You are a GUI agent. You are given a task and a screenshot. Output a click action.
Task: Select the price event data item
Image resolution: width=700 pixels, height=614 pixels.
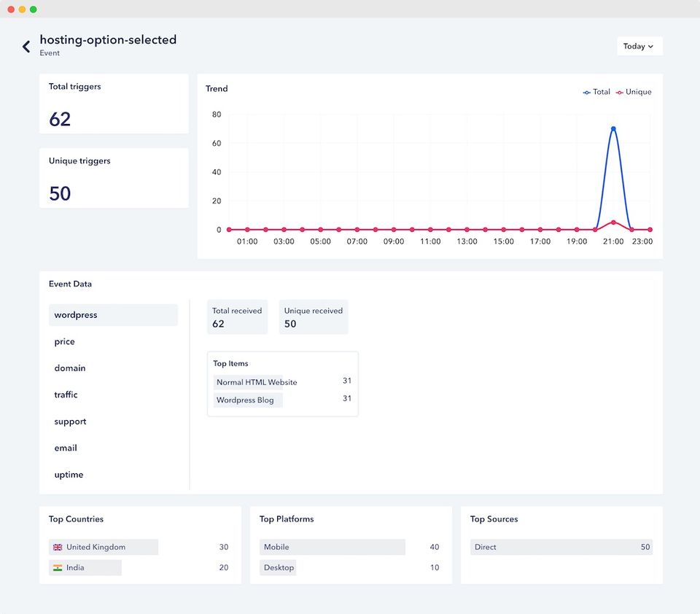(x=65, y=341)
